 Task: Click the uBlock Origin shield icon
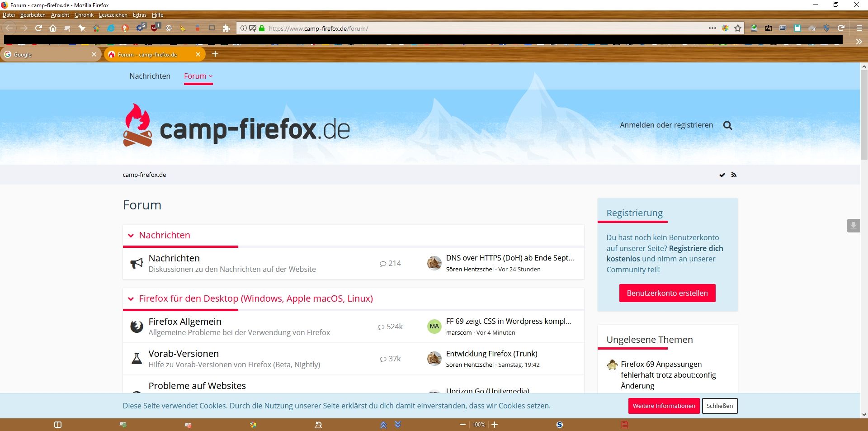pos(155,28)
